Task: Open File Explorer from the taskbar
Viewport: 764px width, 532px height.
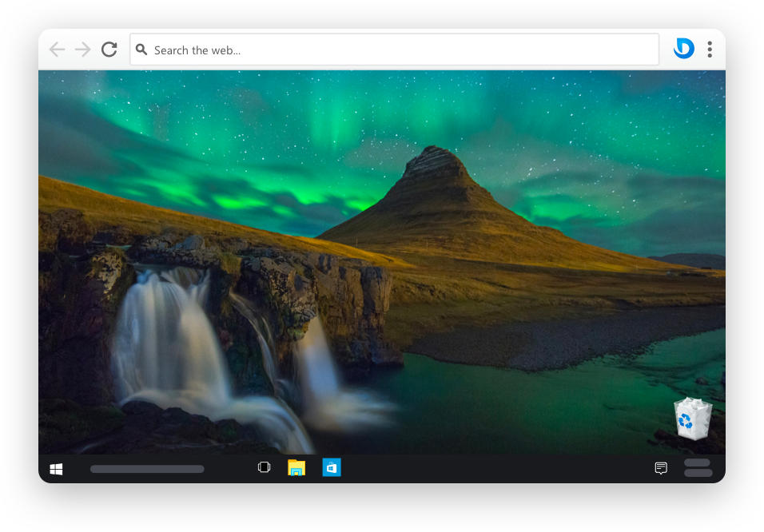Action: tap(296, 467)
